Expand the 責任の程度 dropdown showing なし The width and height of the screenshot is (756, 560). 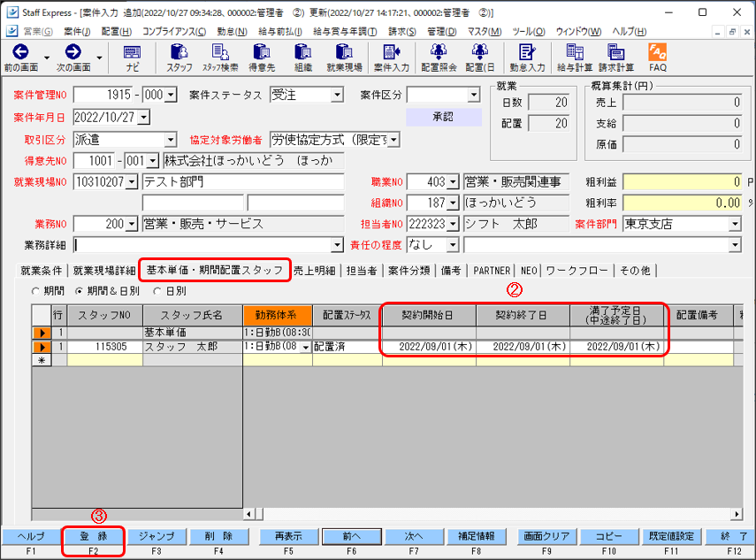pos(453,245)
